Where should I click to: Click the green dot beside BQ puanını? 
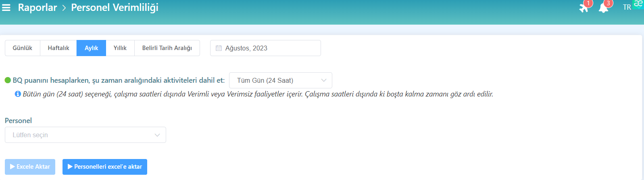[x=8, y=80]
